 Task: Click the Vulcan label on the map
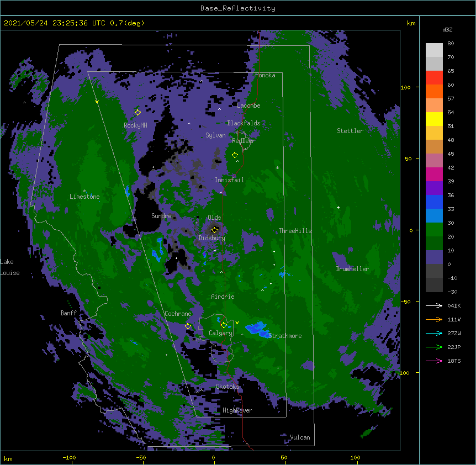point(300,437)
